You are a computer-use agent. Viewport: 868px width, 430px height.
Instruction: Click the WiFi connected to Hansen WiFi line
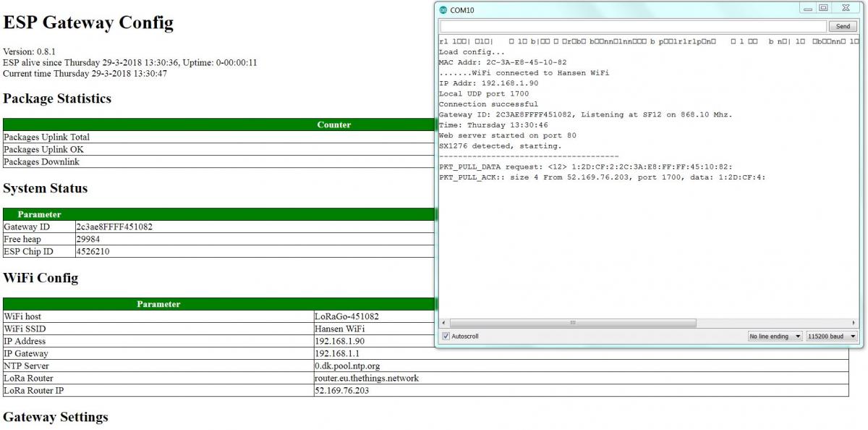tap(524, 73)
